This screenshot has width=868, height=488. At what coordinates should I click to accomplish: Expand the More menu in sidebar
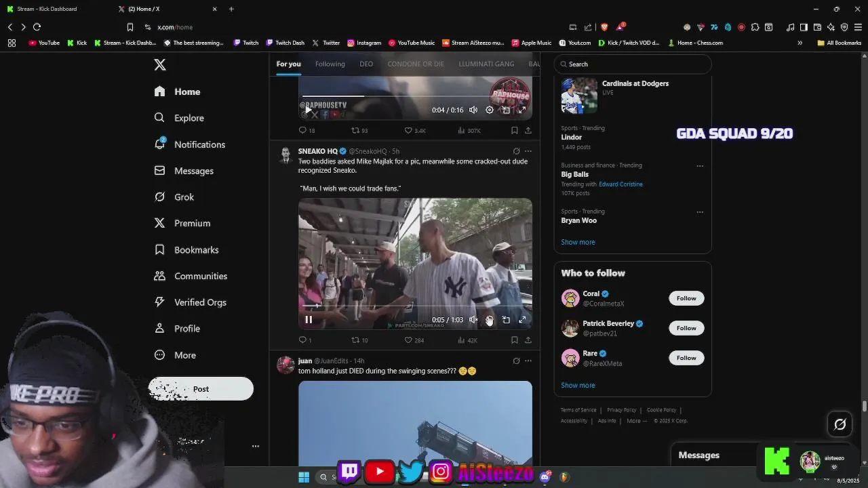[175, 355]
